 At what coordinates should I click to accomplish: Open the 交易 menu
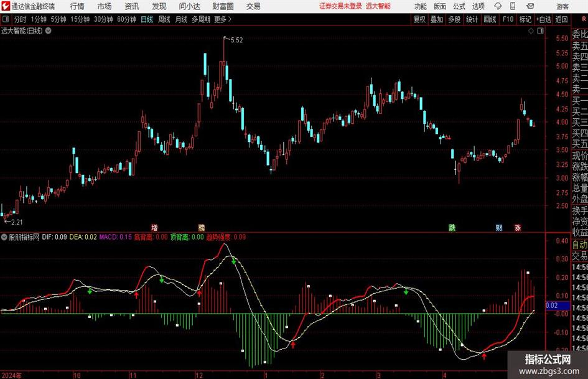tap(253, 6)
